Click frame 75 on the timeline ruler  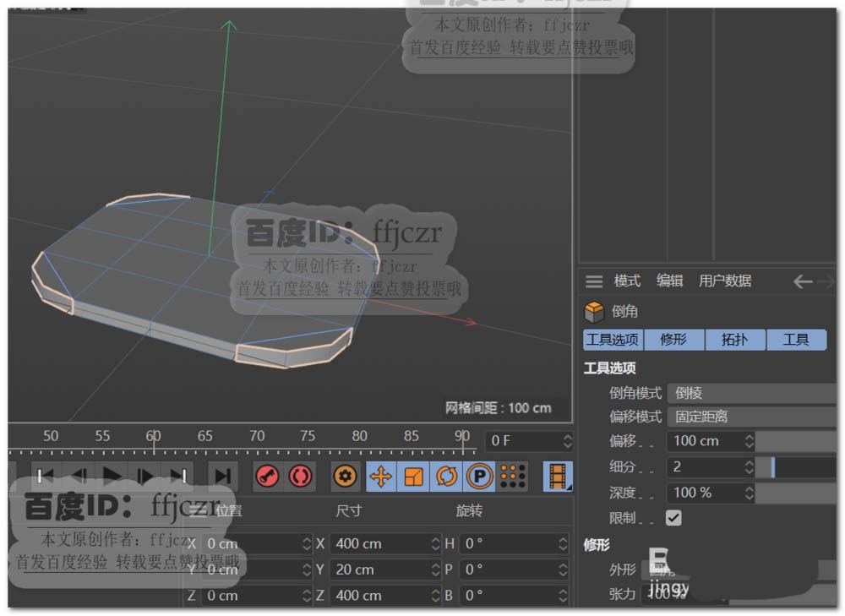pyautogui.click(x=308, y=436)
